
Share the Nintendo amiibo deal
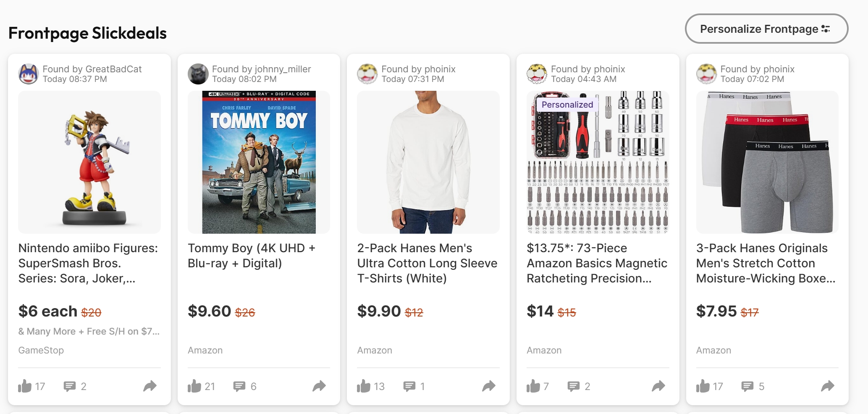150,386
